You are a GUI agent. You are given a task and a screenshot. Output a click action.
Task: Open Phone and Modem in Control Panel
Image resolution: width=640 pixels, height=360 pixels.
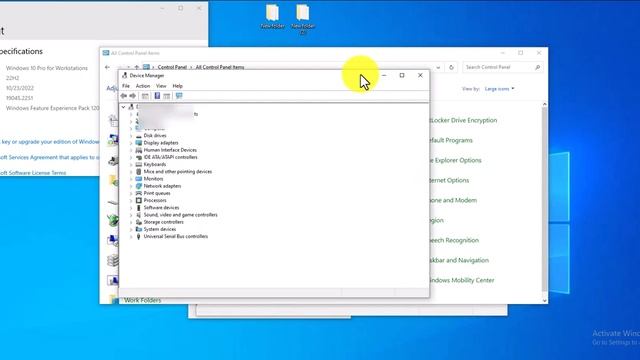pyautogui.click(x=453, y=200)
